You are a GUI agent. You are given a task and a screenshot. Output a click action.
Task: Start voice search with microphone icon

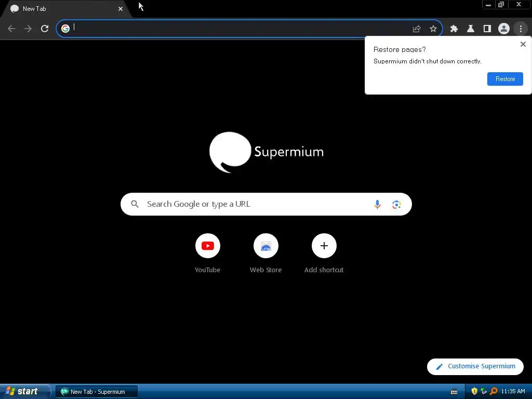point(377,204)
